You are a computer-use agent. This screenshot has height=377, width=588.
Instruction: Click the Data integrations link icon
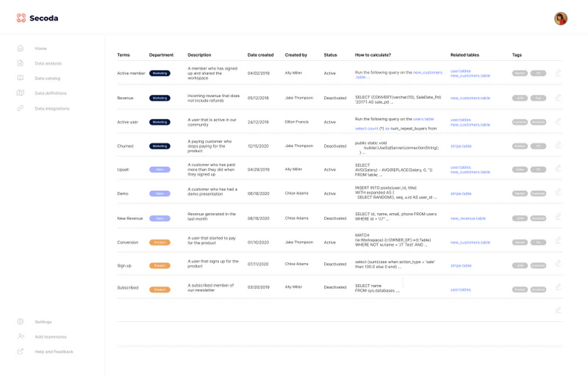(21, 108)
